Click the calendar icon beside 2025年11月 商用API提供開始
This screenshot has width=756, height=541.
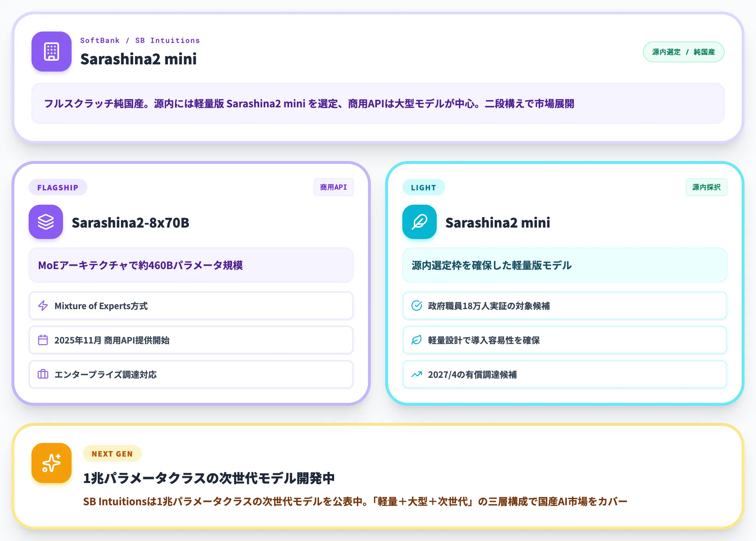pyautogui.click(x=43, y=340)
